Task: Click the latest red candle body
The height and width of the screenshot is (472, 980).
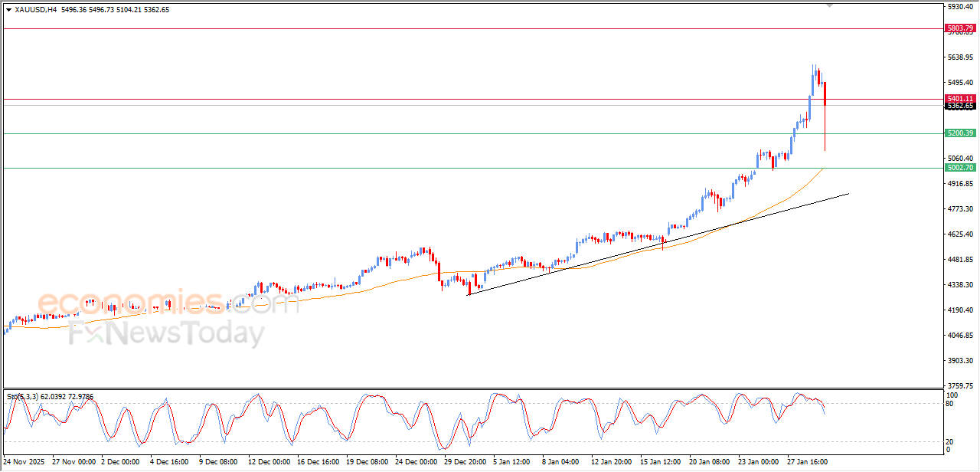Action: click(x=825, y=93)
